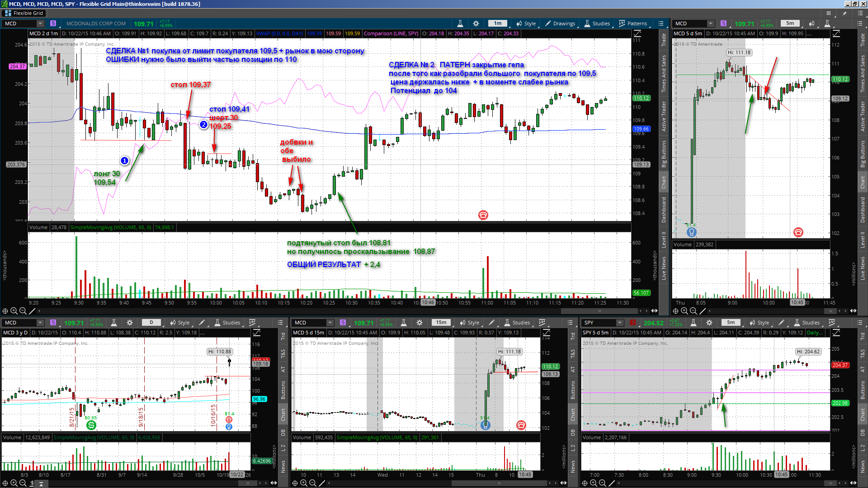Toggle the crosshair pan tool below main chart
868x488 pixels.
coord(5,311)
